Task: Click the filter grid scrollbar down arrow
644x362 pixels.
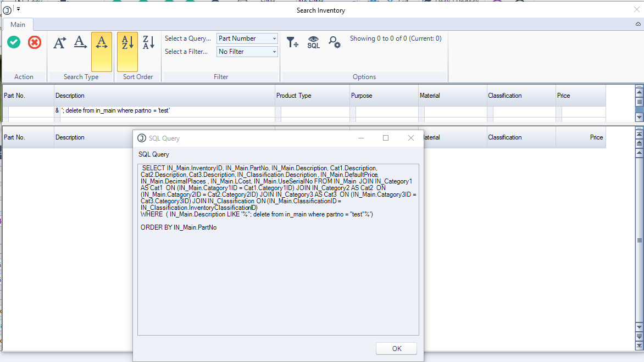Action: pos(639,117)
